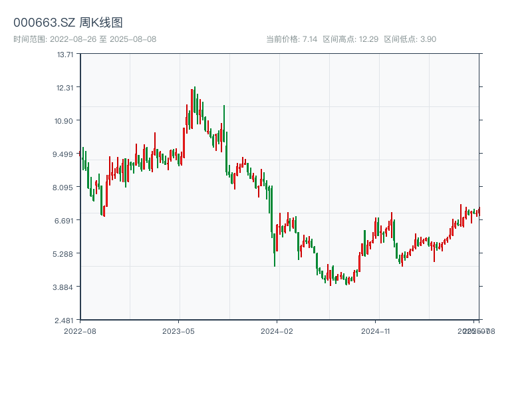Click the 2023-05 x-axis date label
Image resolution: width=532 pixels, height=399 pixels.
pos(178,331)
